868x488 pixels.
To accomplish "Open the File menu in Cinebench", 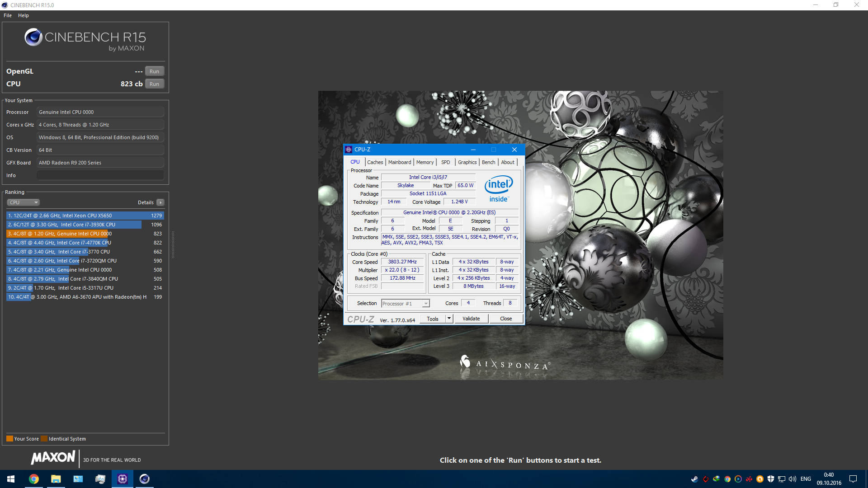I will (x=8, y=15).
